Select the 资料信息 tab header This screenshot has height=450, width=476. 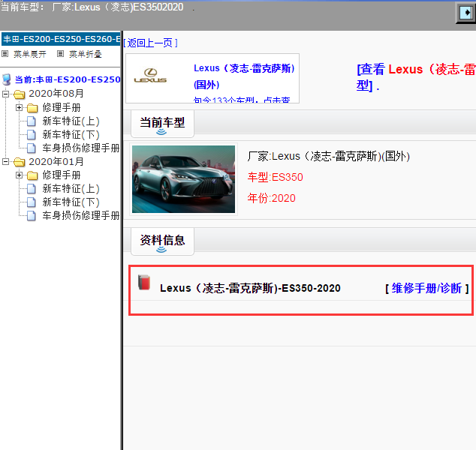(x=162, y=241)
